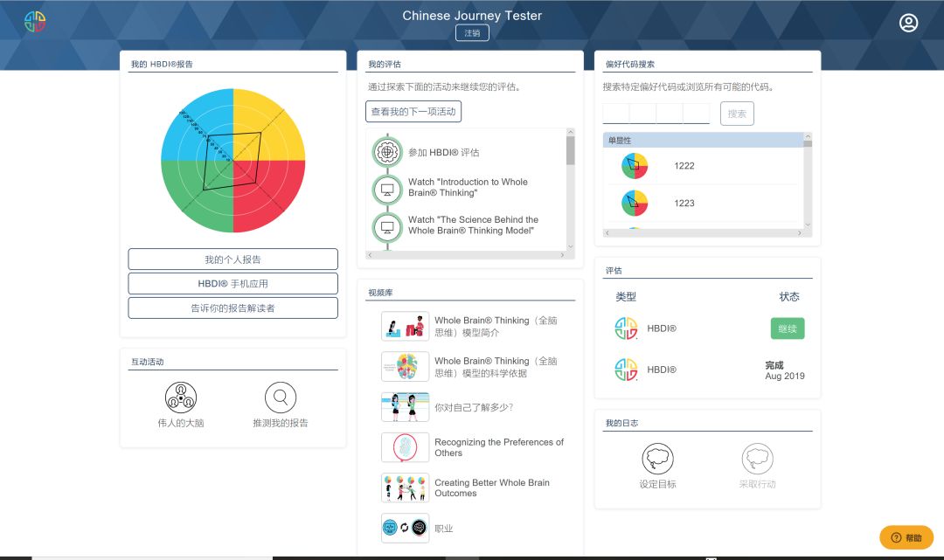
Task: Click 你对自己了解多少? video title
Action: 474,407
